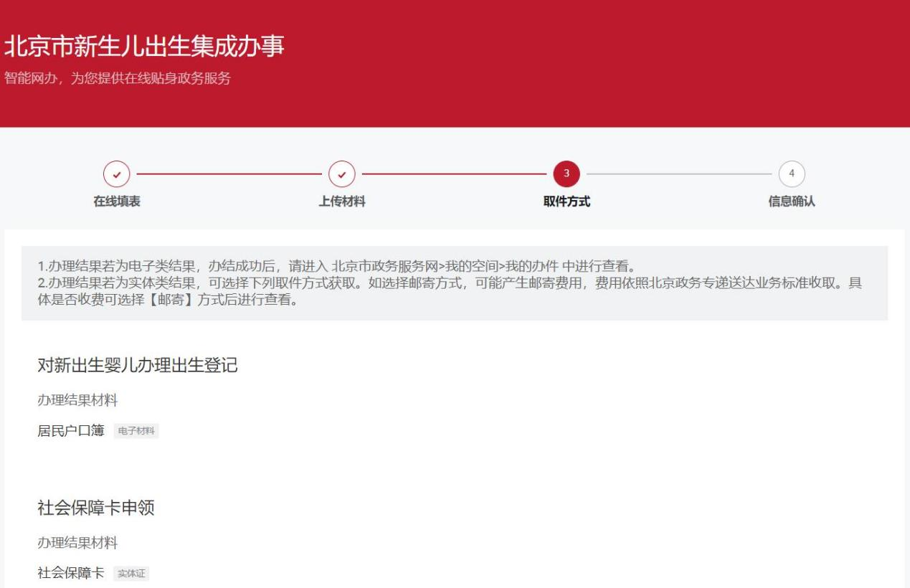Select the 居民户口簿 result item

pos(71,430)
